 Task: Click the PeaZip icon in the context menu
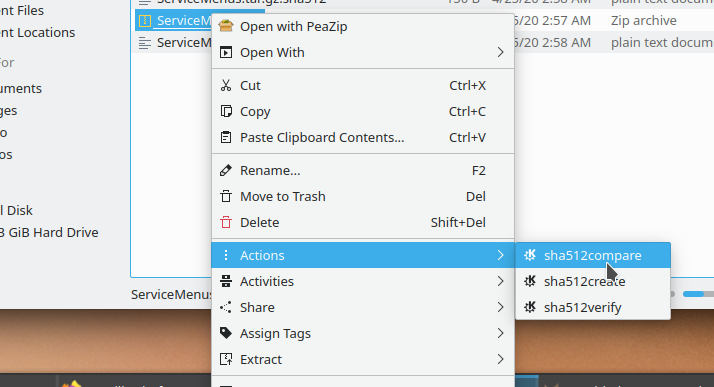(x=226, y=26)
